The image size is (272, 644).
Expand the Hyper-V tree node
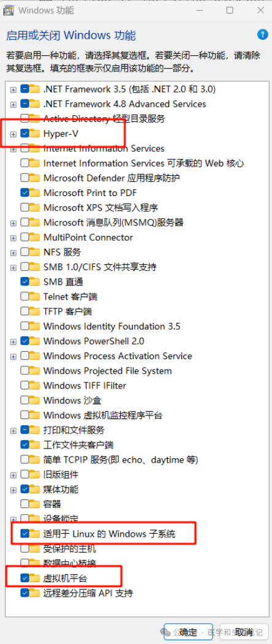point(13,134)
